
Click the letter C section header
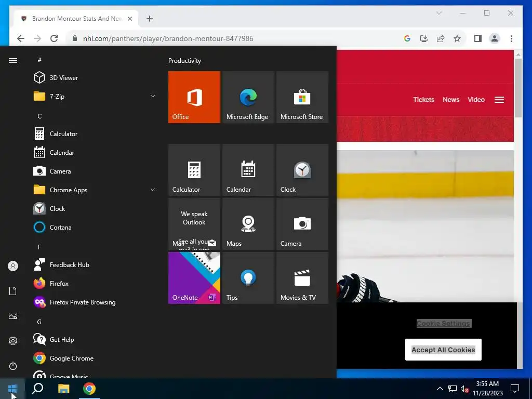pos(39,116)
